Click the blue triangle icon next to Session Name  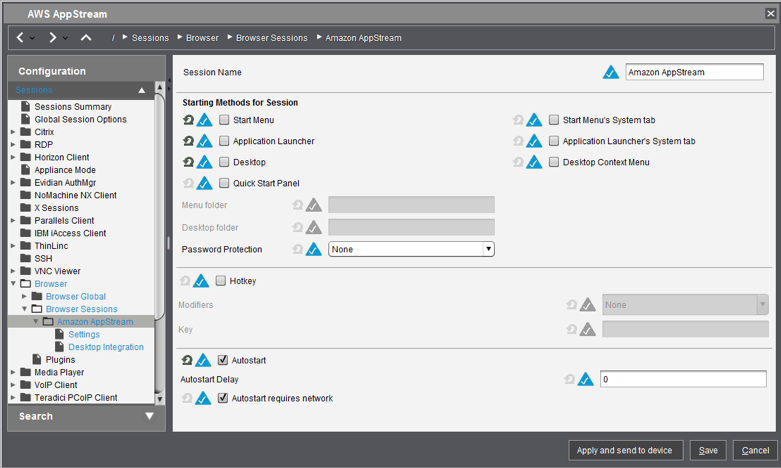611,72
